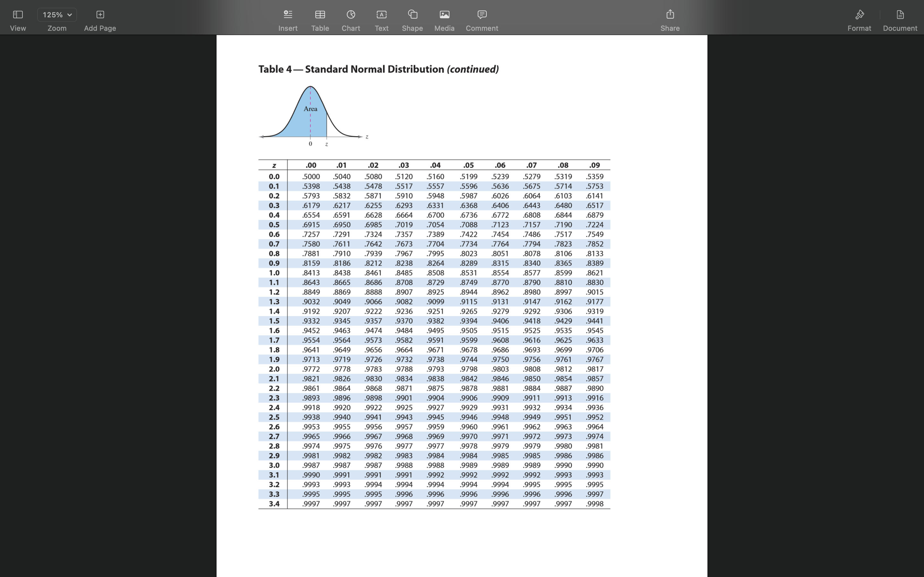Add a comment with the Comment icon
The width and height of the screenshot is (924, 577).
point(481,14)
